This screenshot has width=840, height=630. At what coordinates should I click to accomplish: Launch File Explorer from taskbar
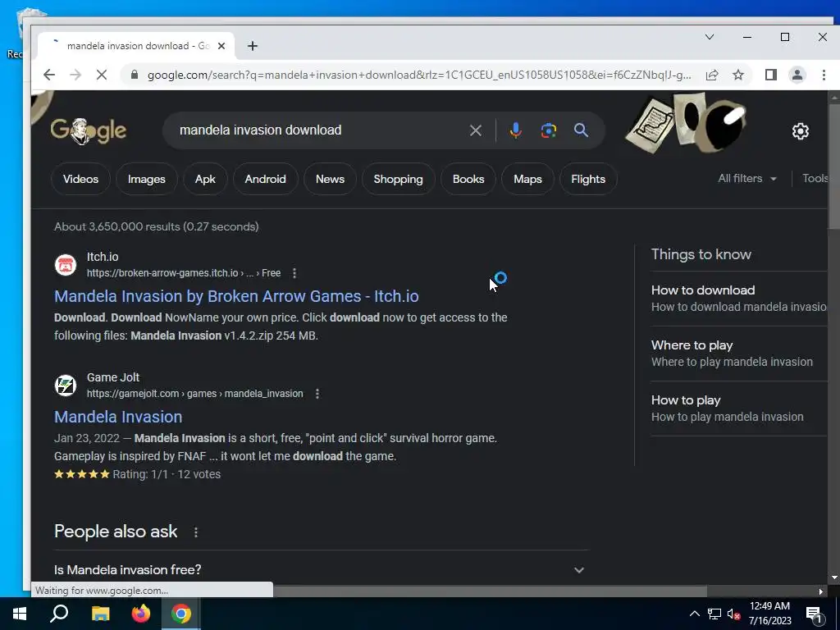(100, 614)
